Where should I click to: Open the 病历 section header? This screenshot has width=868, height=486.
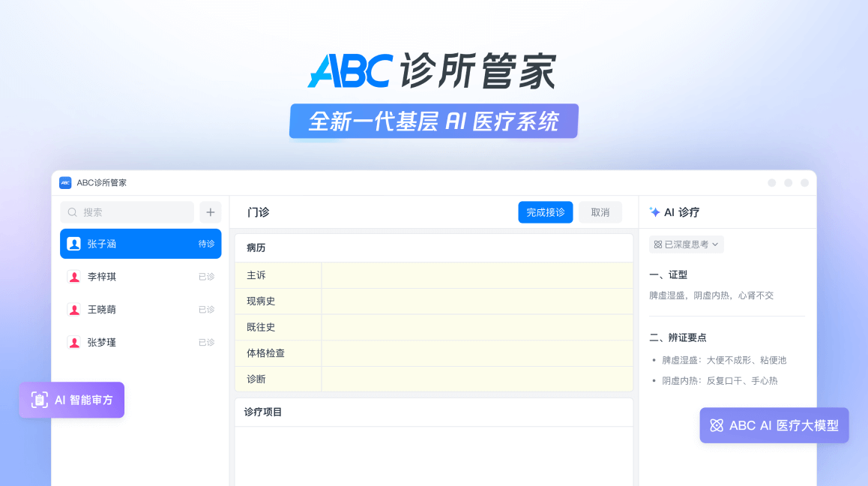coord(256,247)
